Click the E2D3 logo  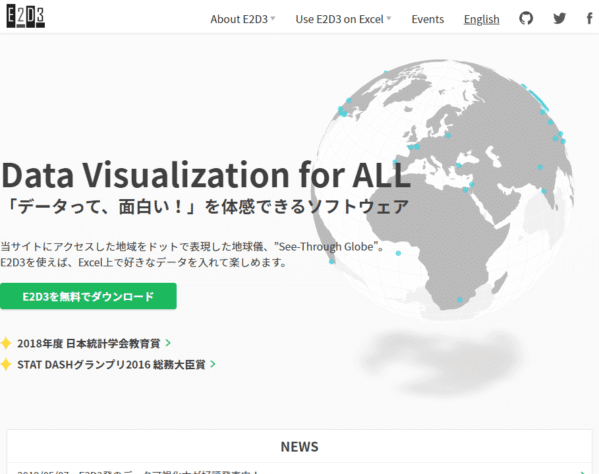click(26, 17)
